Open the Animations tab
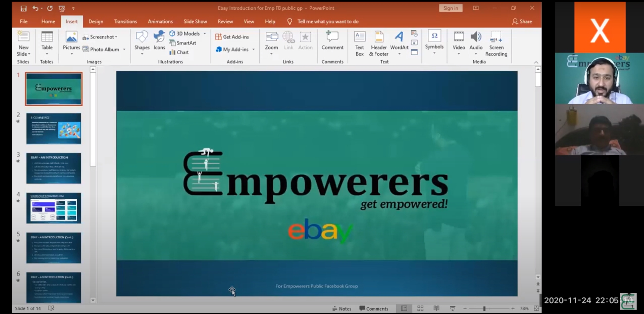 coord(160,22)
